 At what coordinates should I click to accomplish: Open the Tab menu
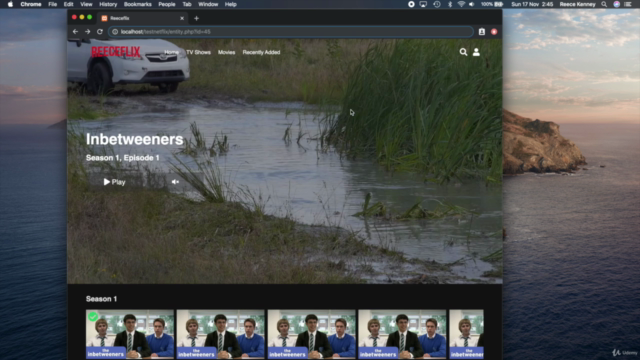(x=187, y=4)
